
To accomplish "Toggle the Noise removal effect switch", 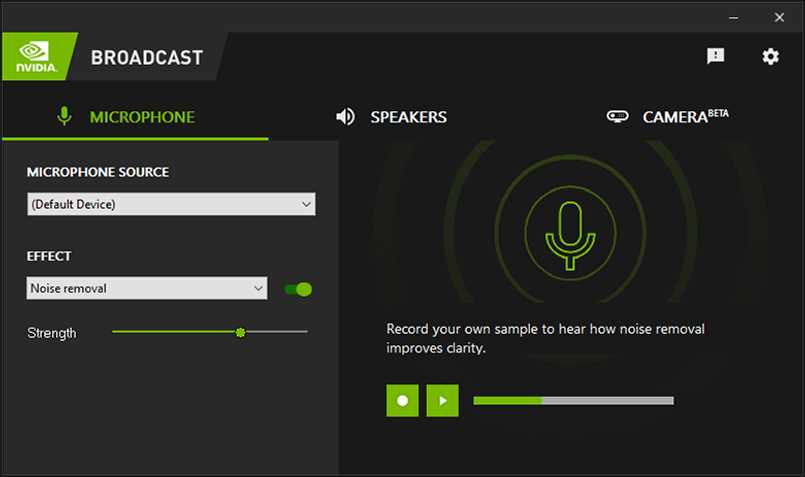I will point(298,290).
